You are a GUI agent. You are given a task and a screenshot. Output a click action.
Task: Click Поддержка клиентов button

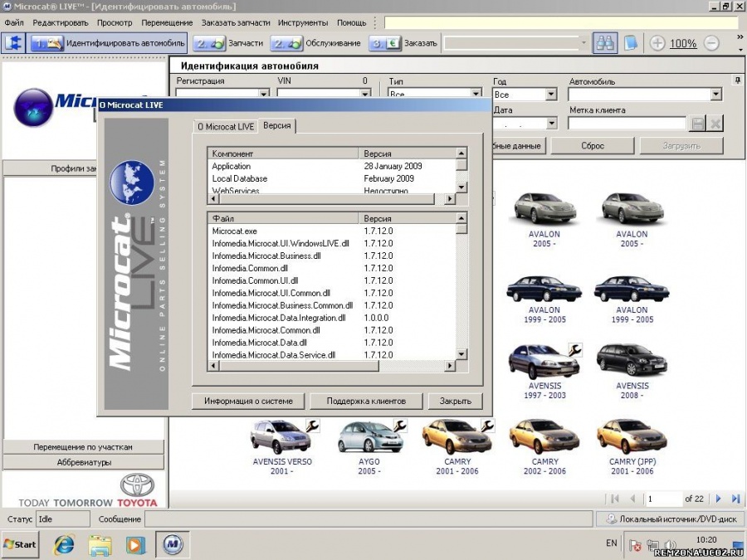[x=366, y=401]
